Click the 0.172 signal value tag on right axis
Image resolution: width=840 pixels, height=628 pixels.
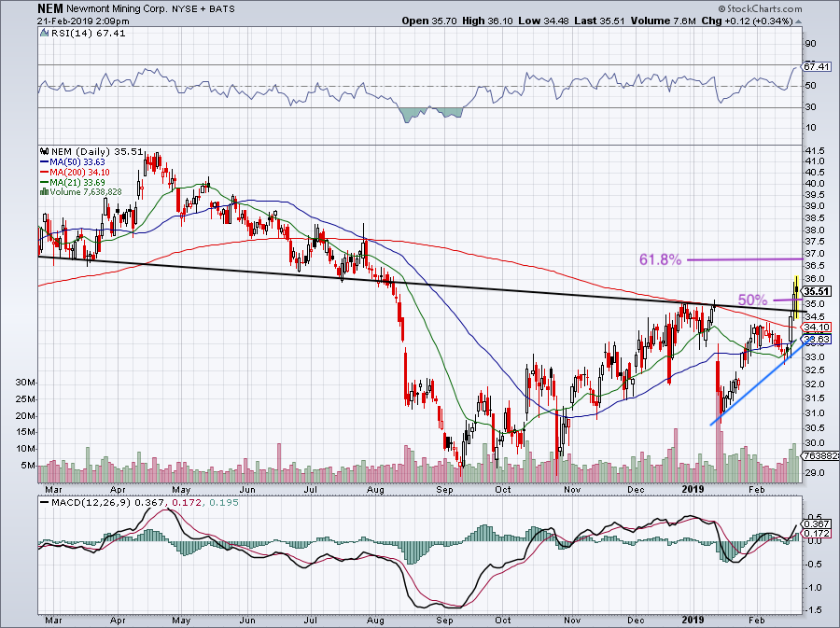[818, 534]
